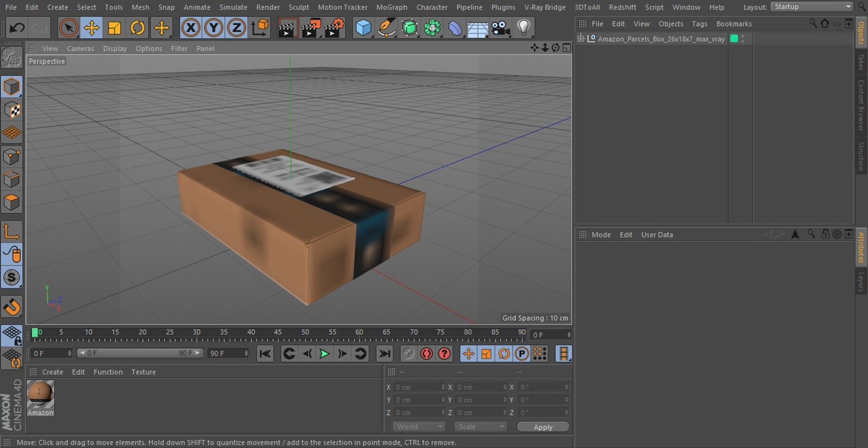Screen dimensions: 868x448
Task: Toggle Z axis lock
Action: click(x=236, y=28)
